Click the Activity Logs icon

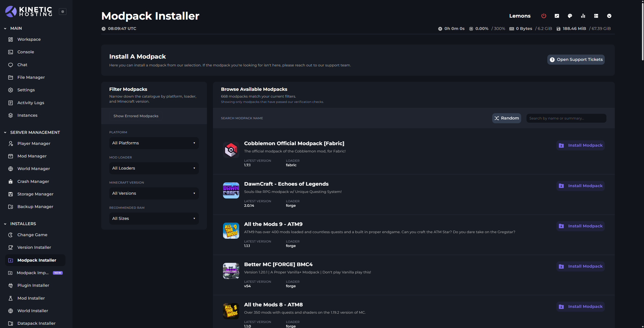11,103
